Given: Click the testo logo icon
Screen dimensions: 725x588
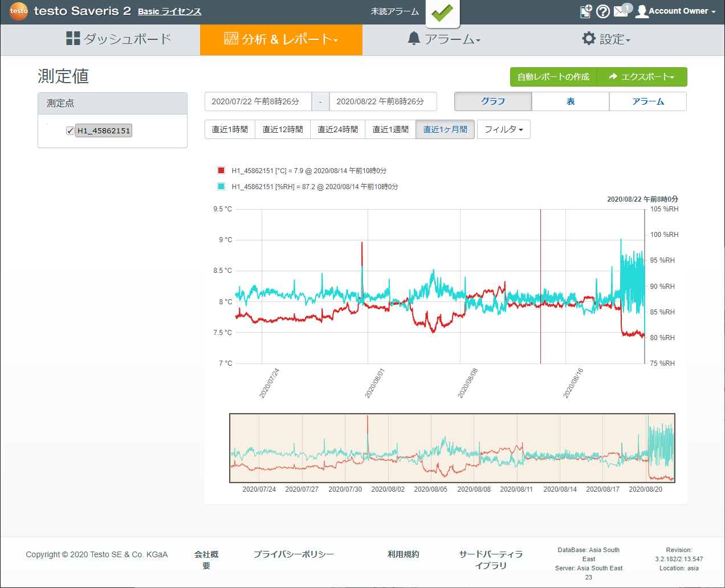Looking at the screenshot, I should coord(19,11).
